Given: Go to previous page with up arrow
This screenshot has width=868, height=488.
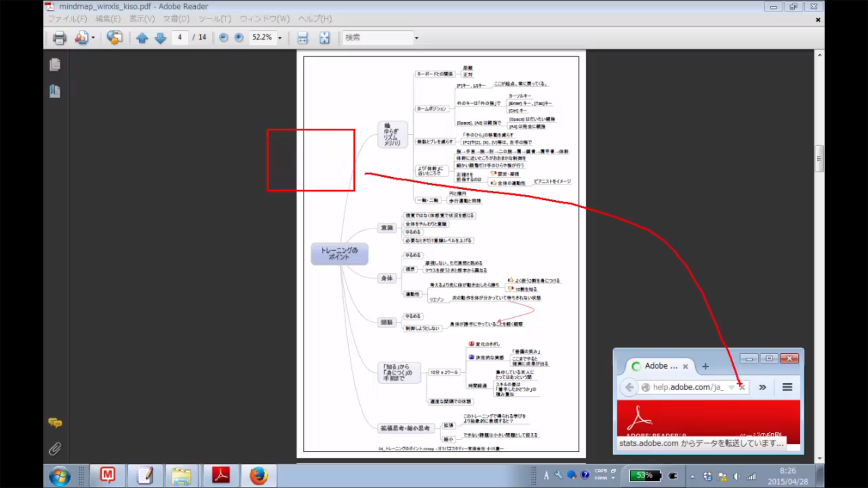Looking at the screenshot, I should click(142, 38).
